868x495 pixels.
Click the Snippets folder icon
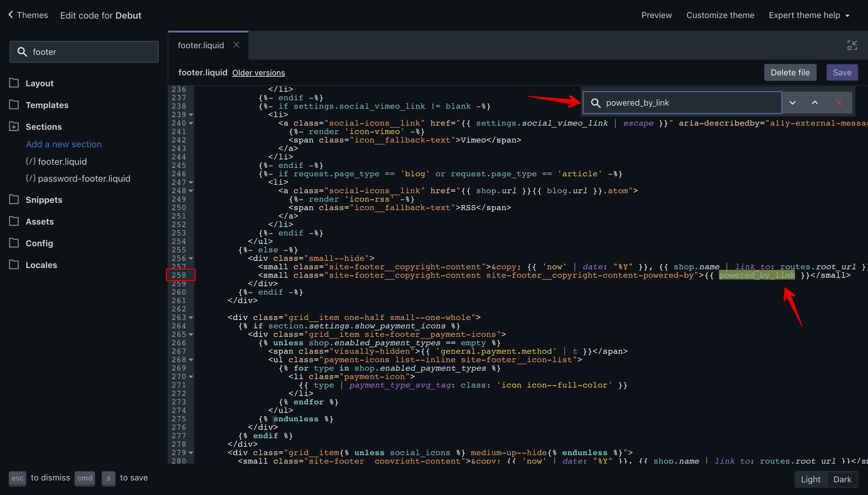pyautogui.click(x=14, y=199)
